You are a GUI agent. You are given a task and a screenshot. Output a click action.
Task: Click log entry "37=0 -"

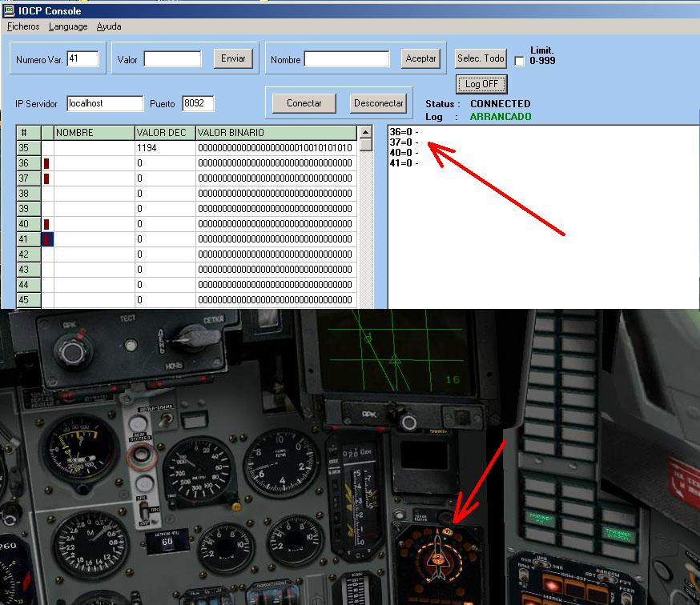point(404,142)
